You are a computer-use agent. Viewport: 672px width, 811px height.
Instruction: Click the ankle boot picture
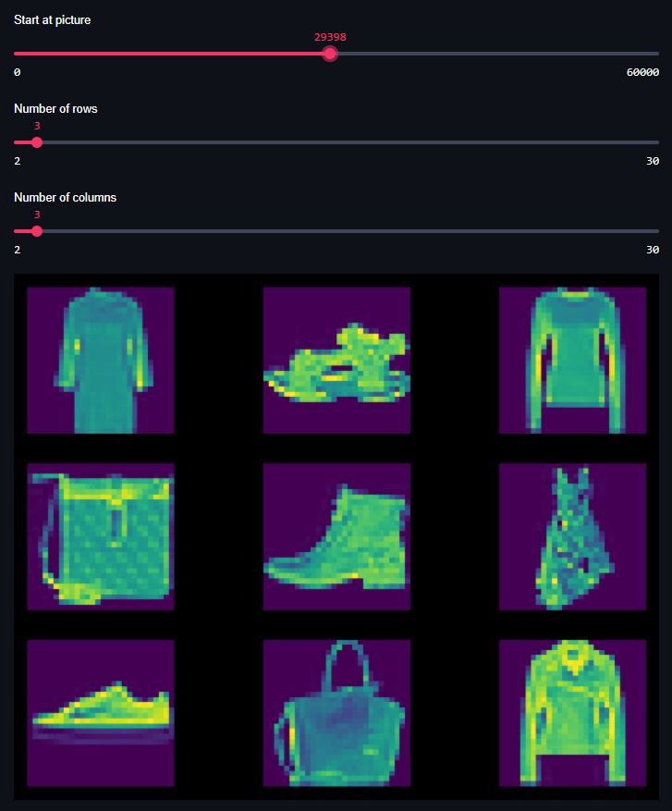(336, 536)
